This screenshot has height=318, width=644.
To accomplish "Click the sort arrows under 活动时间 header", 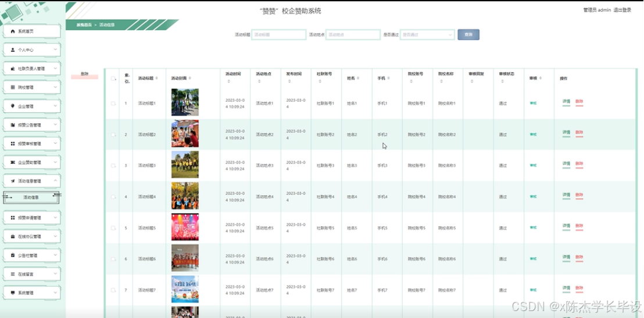I will point(228,81).
